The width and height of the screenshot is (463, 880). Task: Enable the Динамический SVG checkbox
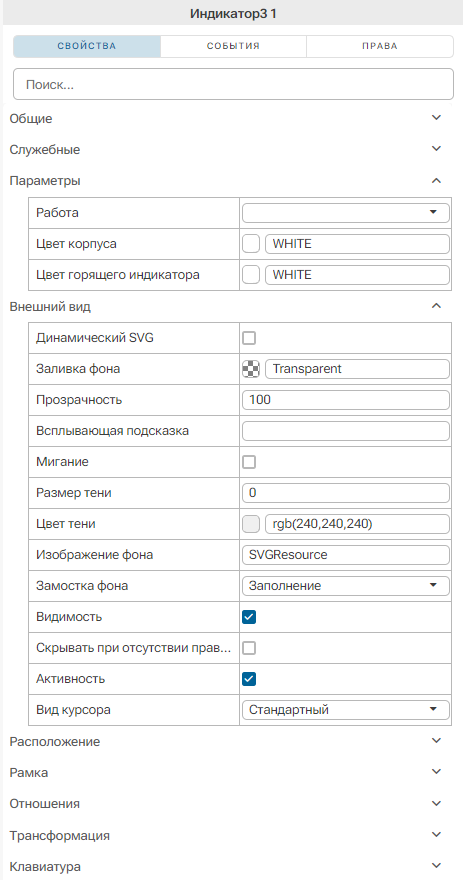tap(249, 338)
